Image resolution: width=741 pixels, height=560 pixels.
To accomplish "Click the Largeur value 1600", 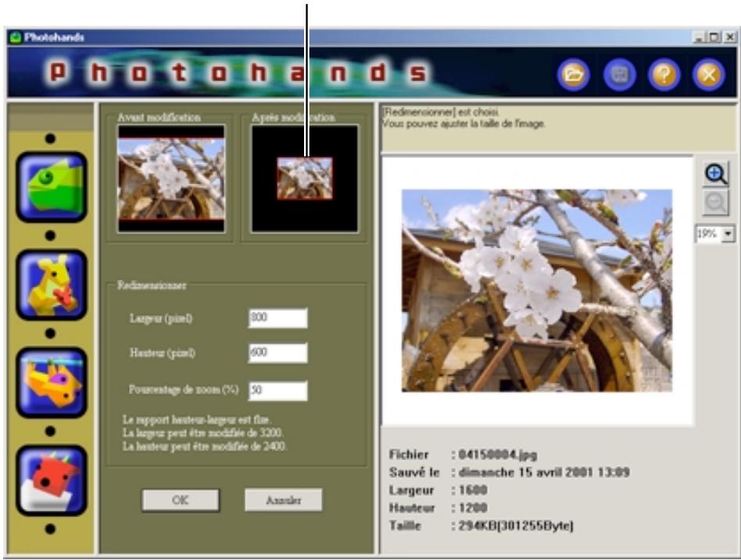I will (x=473, y=490).
